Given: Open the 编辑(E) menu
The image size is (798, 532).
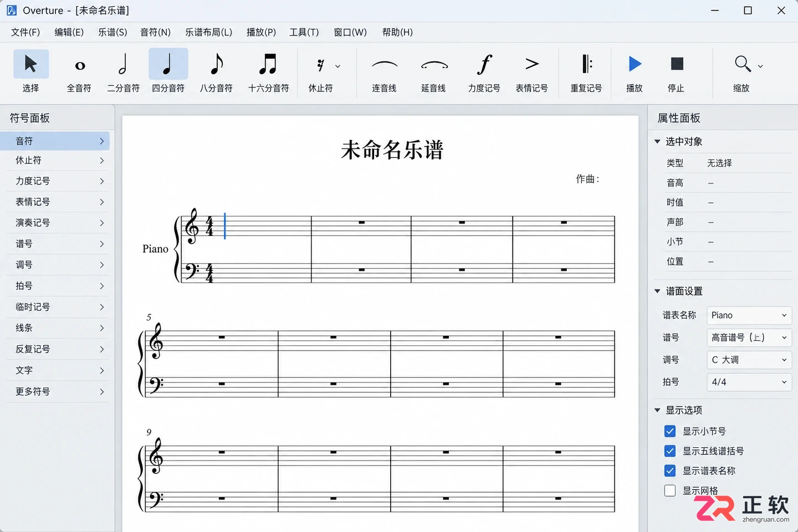Looking at the screenshot, I should [69, 32].
